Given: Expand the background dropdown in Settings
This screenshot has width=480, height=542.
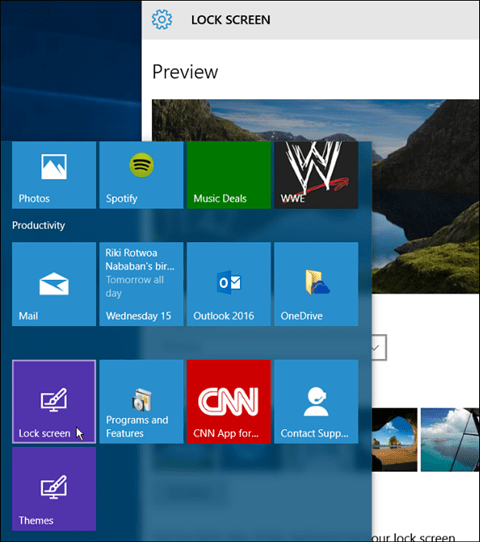Looking at the screenshot, I should click(x=379, y=347).
